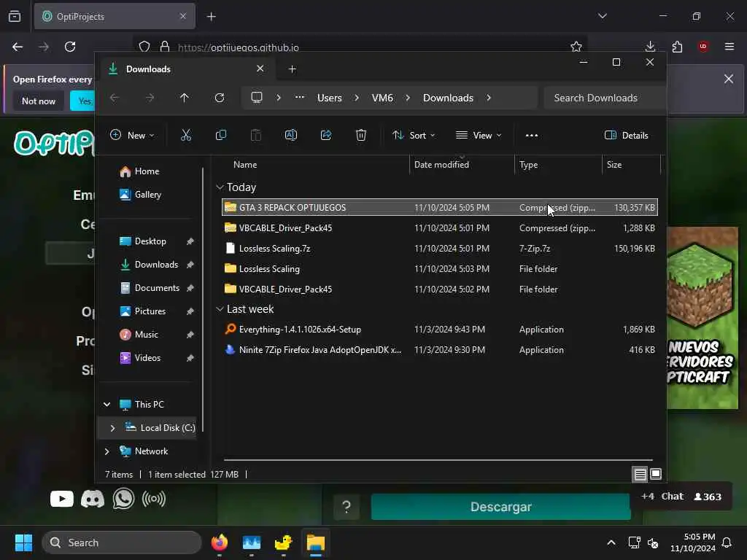This screenshot has height=560, width=747.
Task: Add a new Explorer tab
Action: [292, 69]
